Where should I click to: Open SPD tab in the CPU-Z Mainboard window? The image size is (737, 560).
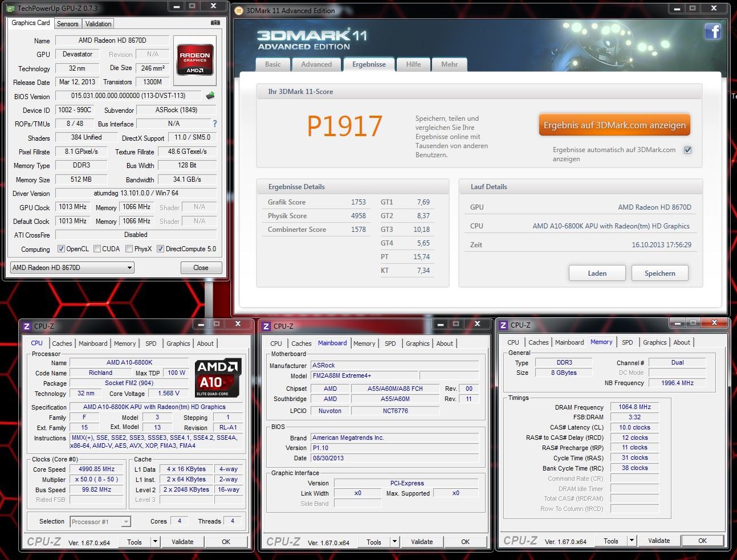tap(390, 344)
